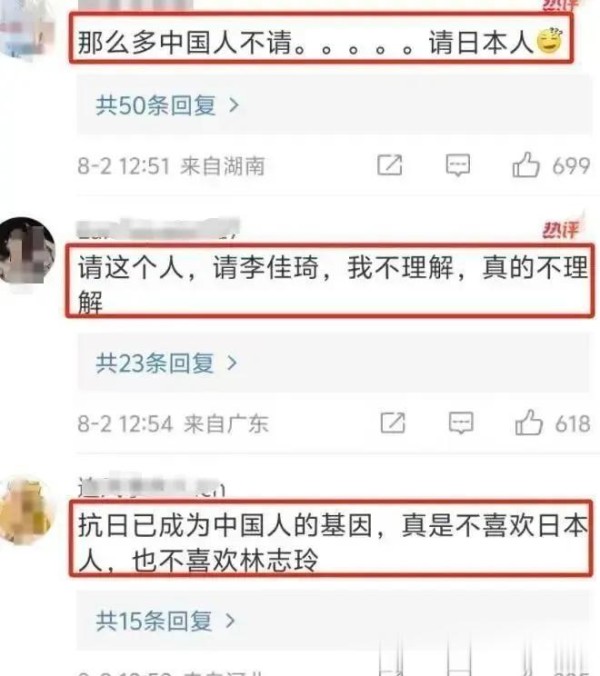The width and height of the screenshot is (600, 676).
Task: Open the second commenter's blurred username
Action: tap(158, 228)
